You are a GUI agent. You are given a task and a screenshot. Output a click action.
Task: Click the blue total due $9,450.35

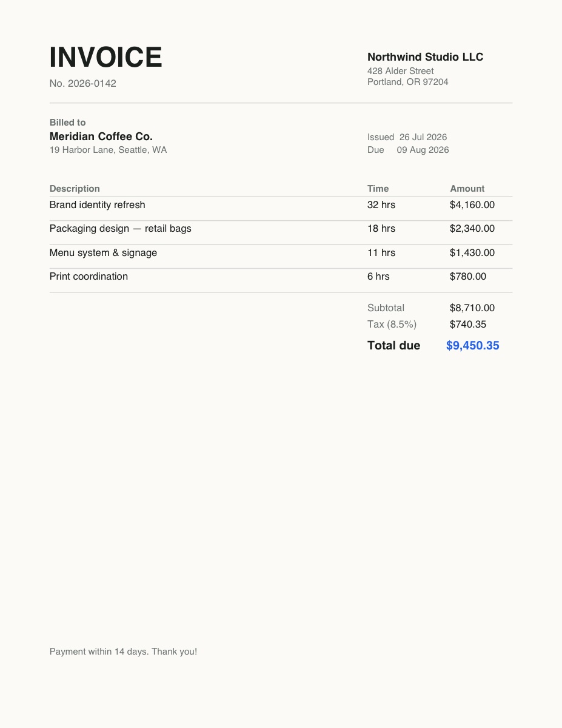click(473, 346)
